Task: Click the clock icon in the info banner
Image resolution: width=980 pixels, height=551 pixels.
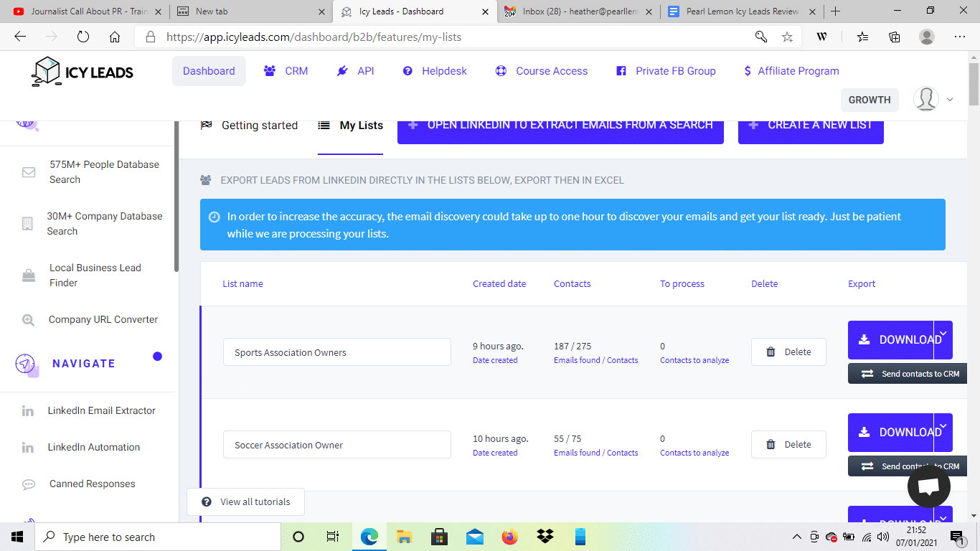Action: (214, 217)
